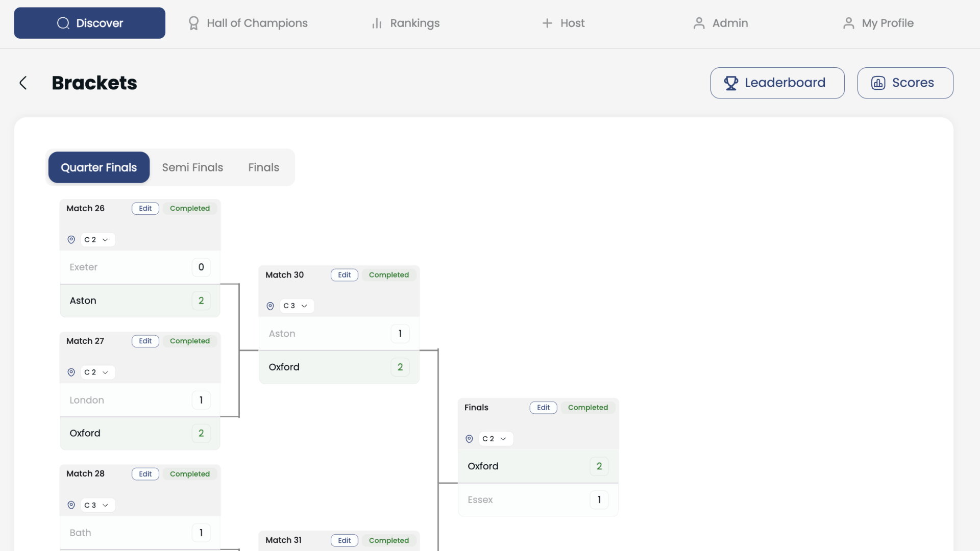Click the My Profile person icon
980x551 pixels.
pos(848,23)
